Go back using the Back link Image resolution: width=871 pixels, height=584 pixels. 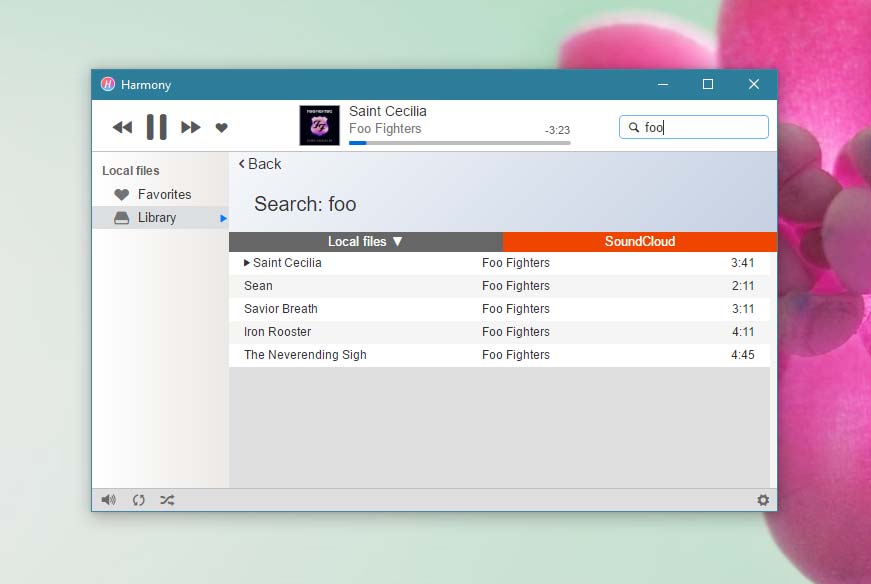(260, 164)
